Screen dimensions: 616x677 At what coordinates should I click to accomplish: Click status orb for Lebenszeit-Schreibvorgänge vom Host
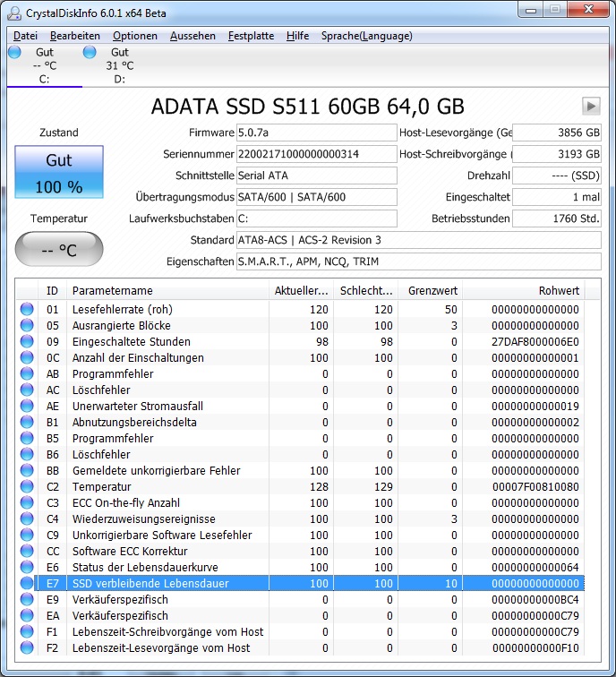pyautogui.click(x=27, y=631)
